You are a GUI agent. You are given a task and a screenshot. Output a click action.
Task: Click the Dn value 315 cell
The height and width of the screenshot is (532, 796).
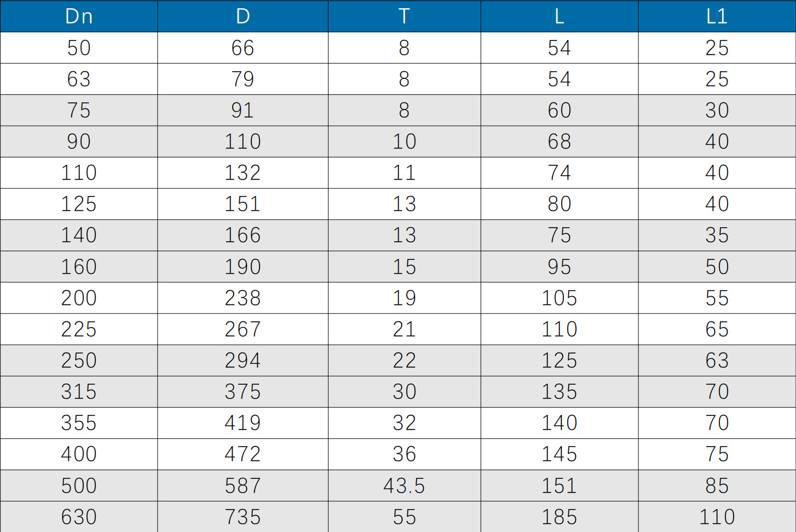click(79, 391)
